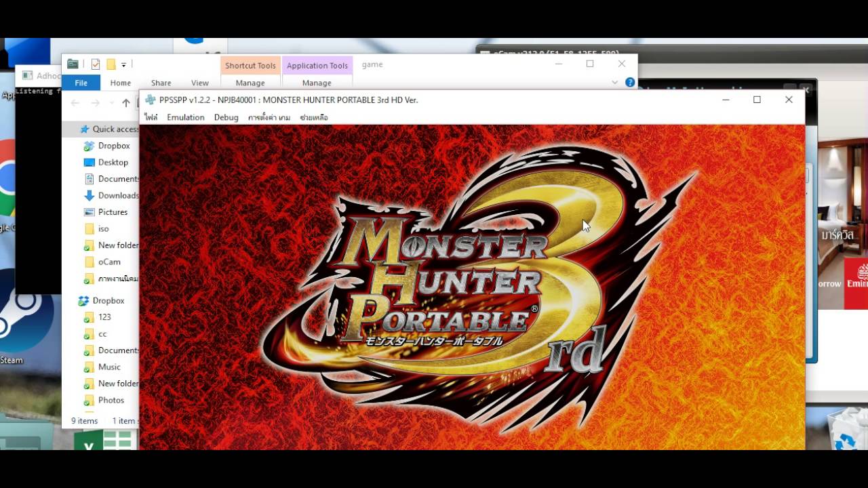This screenshot has width=868, height=488.
Task: Go up one folder level in Explorer
Action: pyautogui.click(x=126, y=103)
